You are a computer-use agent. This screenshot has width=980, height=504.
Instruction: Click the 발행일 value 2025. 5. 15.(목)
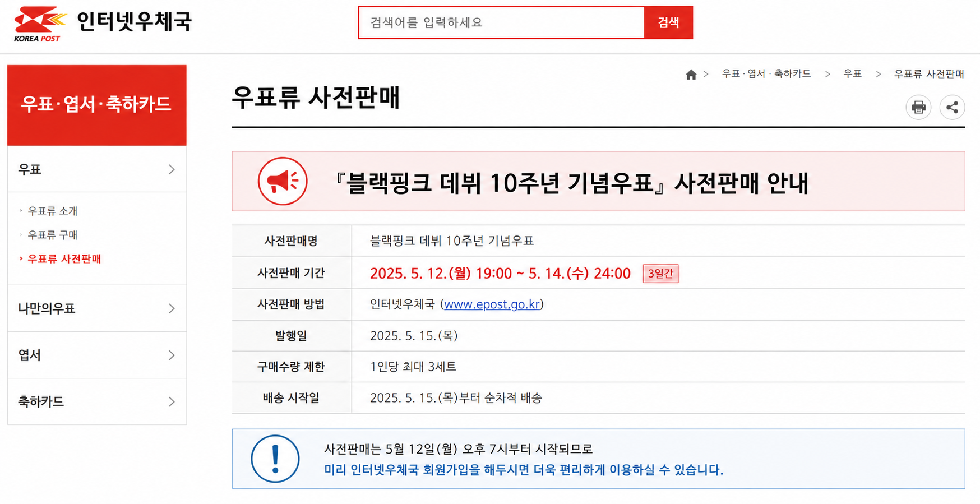[414, 335]
